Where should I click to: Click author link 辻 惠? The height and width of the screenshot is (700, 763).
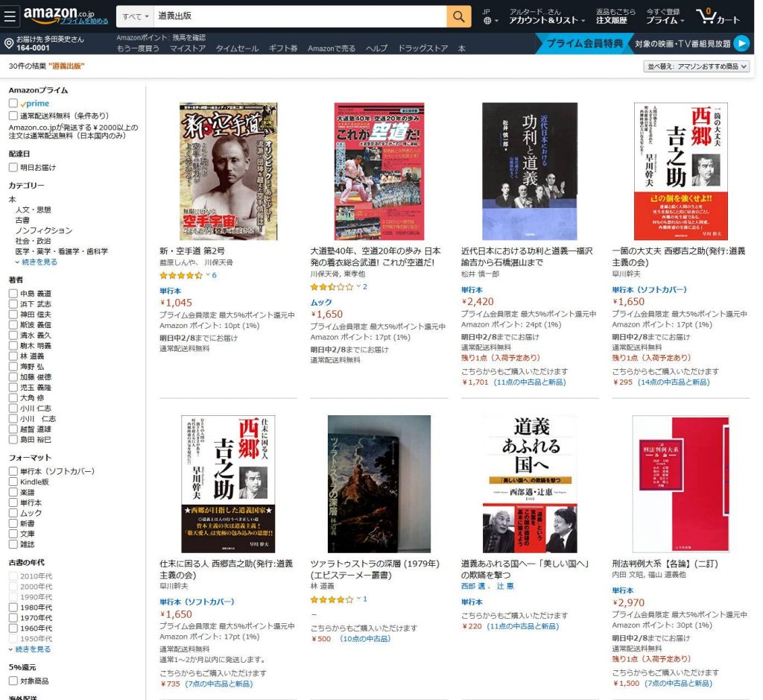click(x=505, y=587)
